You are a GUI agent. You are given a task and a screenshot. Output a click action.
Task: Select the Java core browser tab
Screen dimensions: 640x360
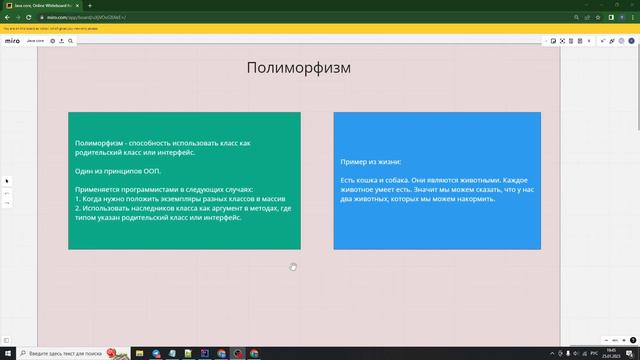(x=42, y=6)
